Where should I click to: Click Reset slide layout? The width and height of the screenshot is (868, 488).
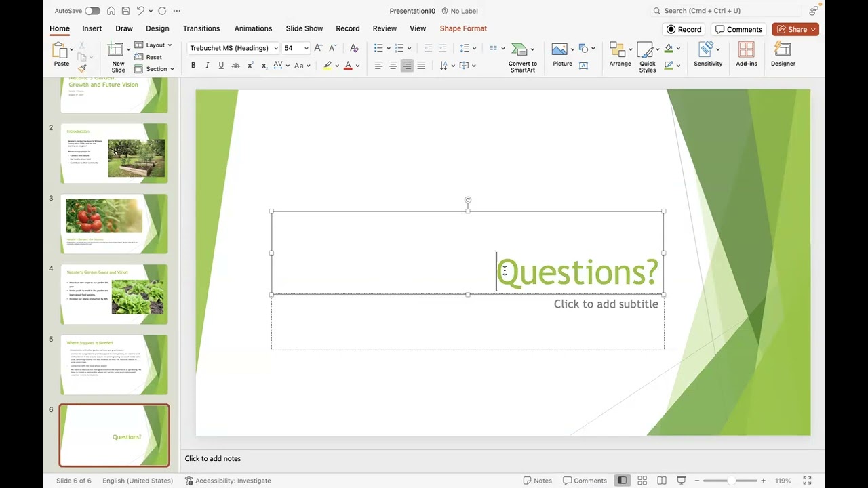[149, 57]
